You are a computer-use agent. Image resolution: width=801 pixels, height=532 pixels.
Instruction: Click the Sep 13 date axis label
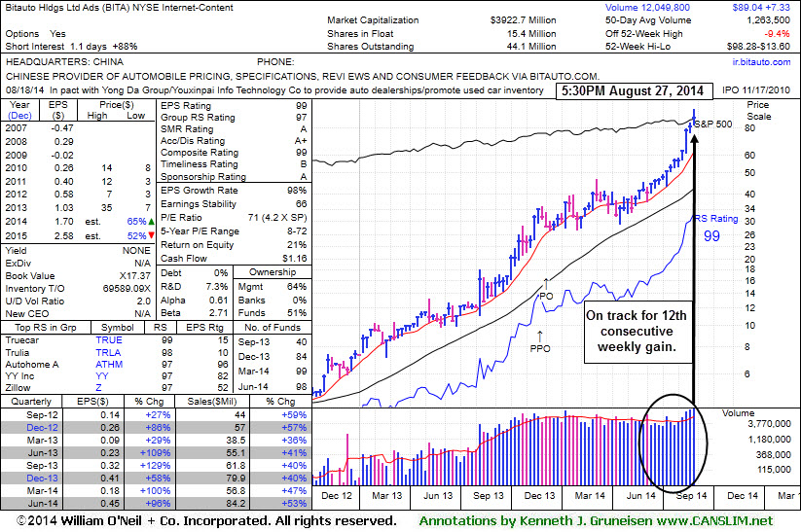point(488,496)
